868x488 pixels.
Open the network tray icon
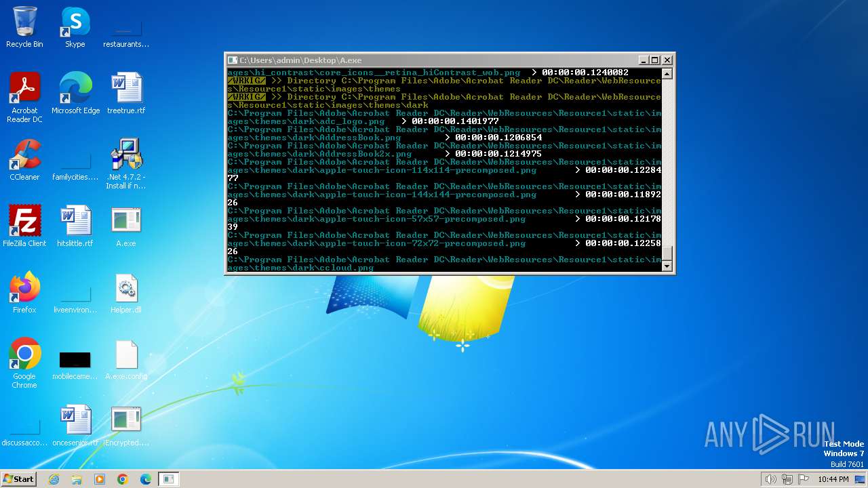pos(787,479)
